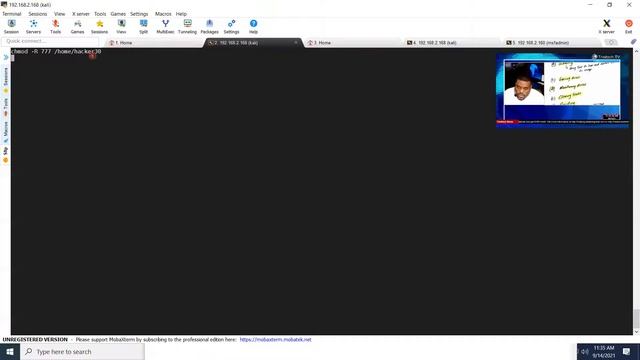640x360 pixels.
Task: Open the Settings menu
Action: [139, 14]
